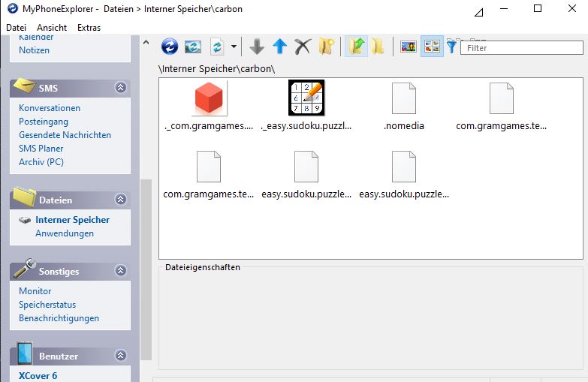
Task: Open Anwendungen under Dateien
Action: pos(65,233)
